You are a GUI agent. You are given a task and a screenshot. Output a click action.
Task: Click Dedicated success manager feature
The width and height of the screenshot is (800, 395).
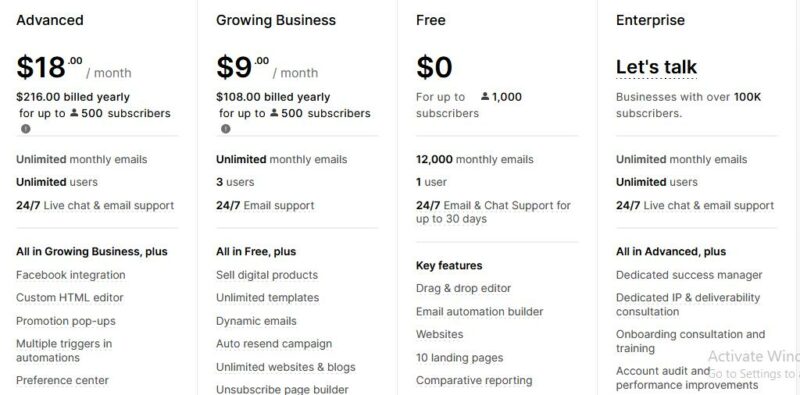click(689, 275)
